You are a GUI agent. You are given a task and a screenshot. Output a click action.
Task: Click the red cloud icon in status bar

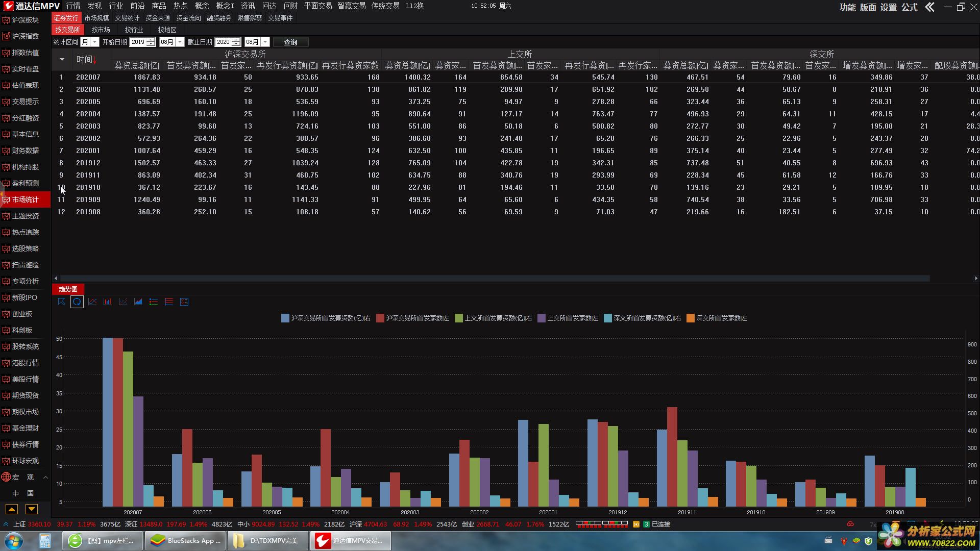tap(850, 524)
